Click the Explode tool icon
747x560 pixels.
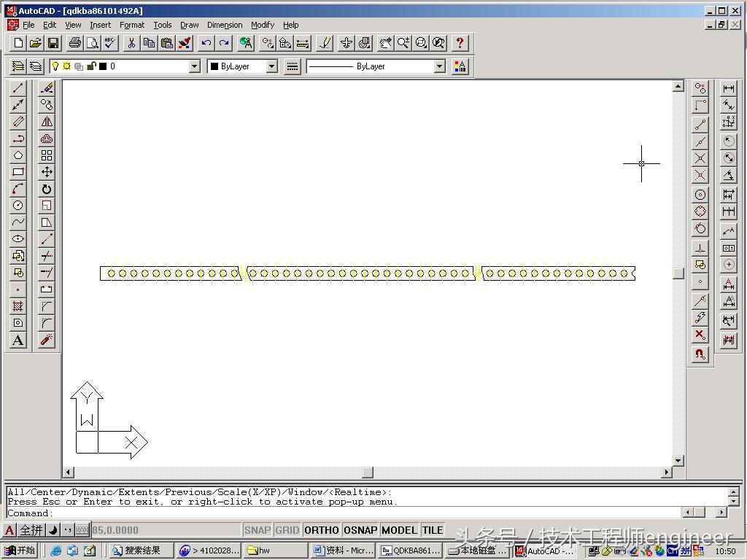click(47, 341)
